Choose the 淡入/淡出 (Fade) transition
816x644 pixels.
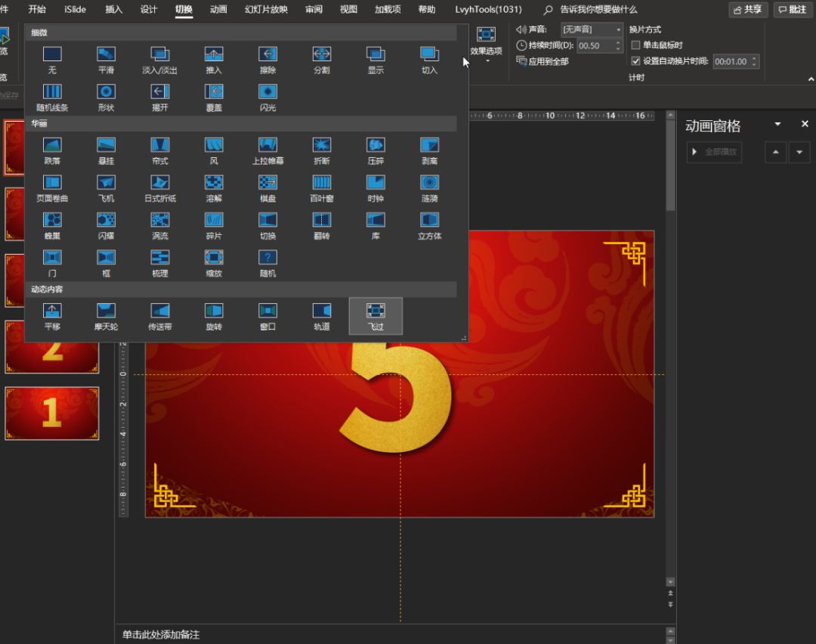coord(159,60)
